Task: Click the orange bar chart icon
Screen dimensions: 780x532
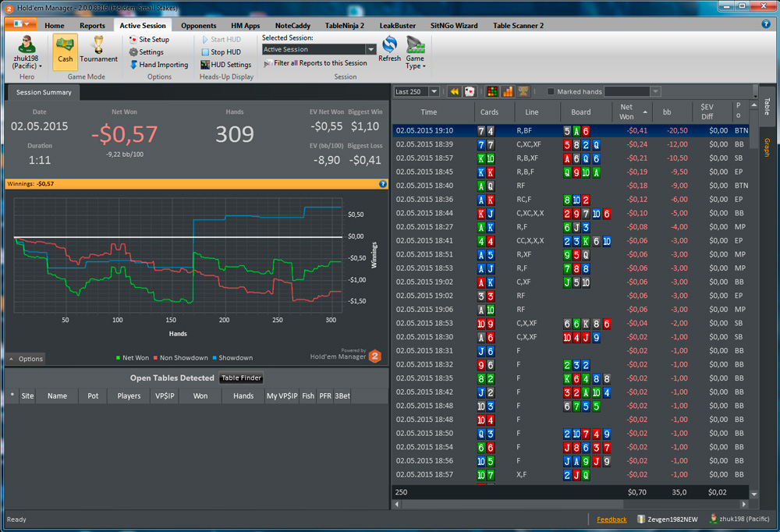Action: click(x=508, y=91)
